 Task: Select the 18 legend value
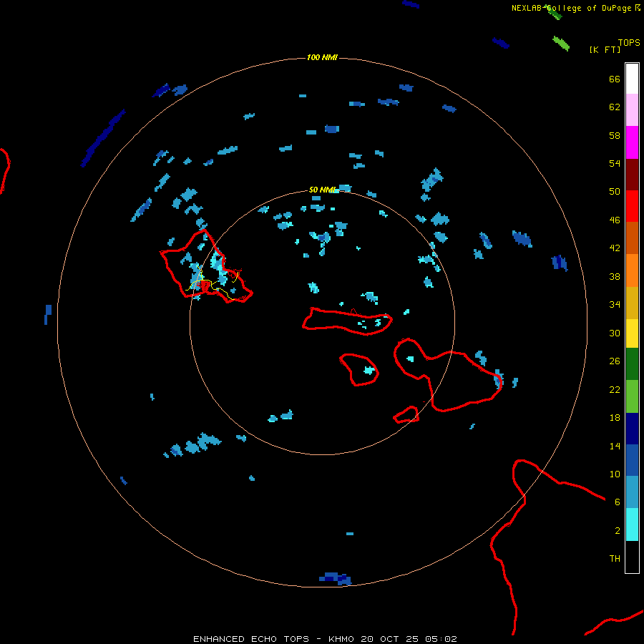[x=615, y=417]
